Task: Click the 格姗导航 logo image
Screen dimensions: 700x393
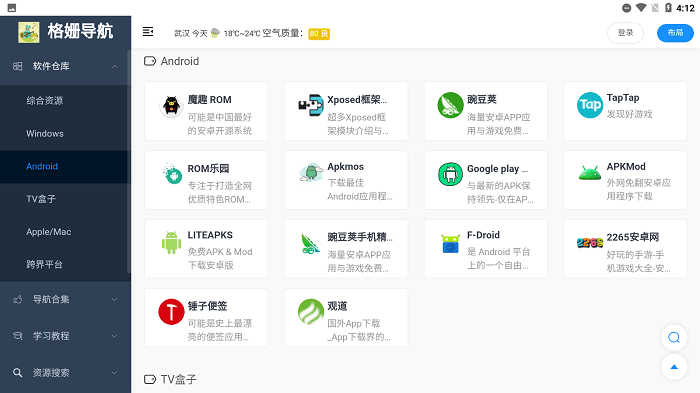Action: [29, 33]
